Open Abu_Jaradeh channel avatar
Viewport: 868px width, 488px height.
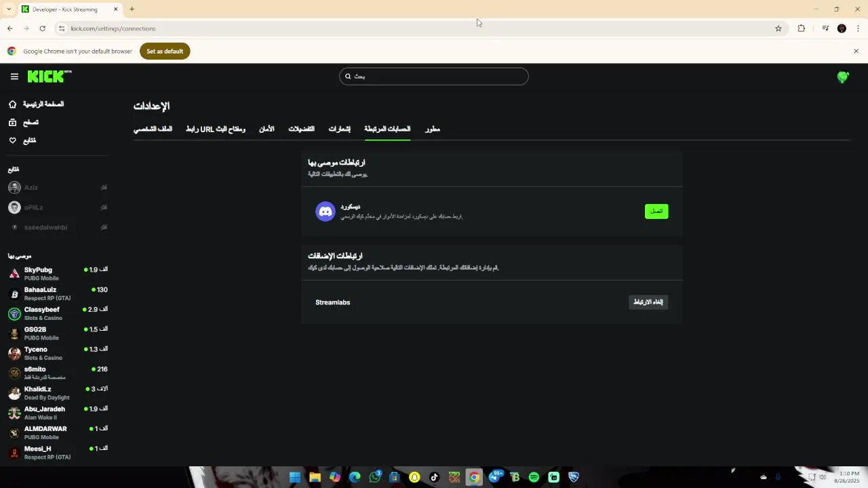[14, 413]
